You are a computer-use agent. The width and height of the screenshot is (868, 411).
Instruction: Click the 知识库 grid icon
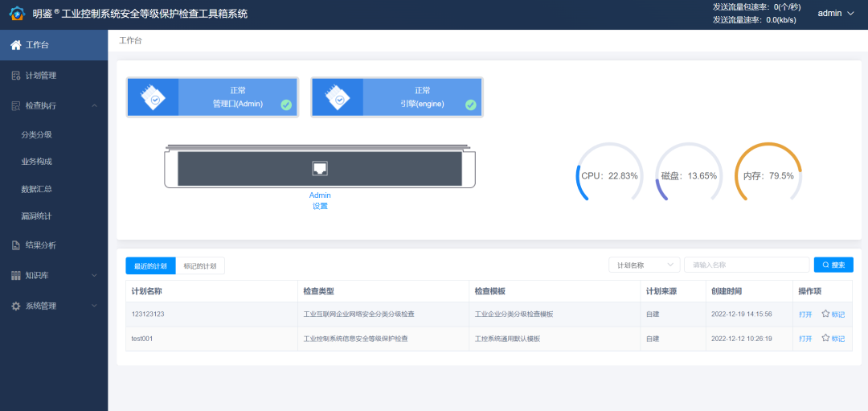coord(16,275)
